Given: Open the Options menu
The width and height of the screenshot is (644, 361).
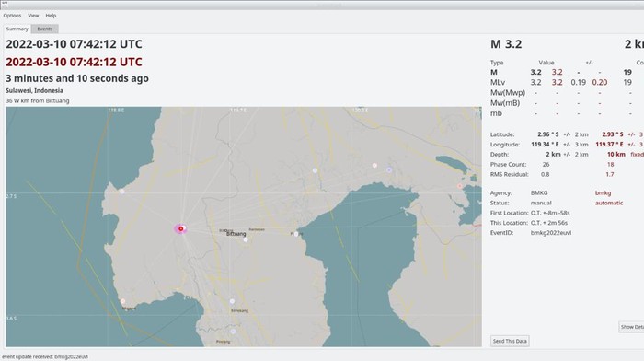Looking at the screenshot, I should (x=12, y=16).
